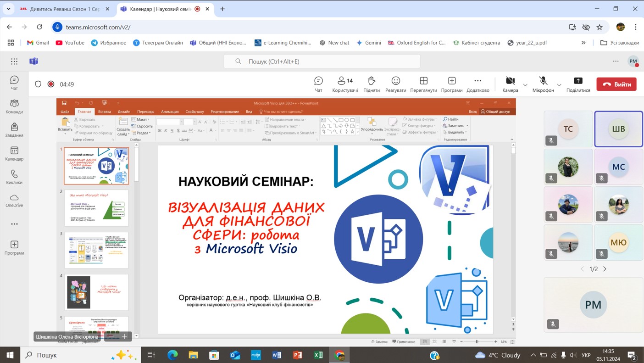Click the Teams search box Пошук
This screenshot has height=363, width=644.
[322, 61]
